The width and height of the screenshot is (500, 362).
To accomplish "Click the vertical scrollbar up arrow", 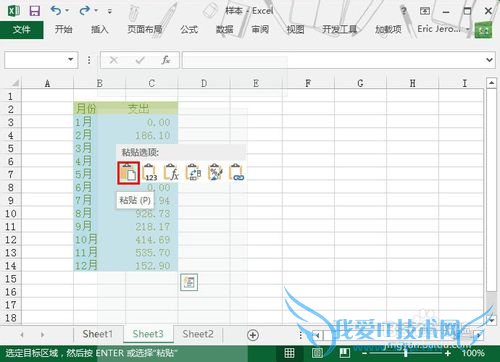I will [491, 83].
